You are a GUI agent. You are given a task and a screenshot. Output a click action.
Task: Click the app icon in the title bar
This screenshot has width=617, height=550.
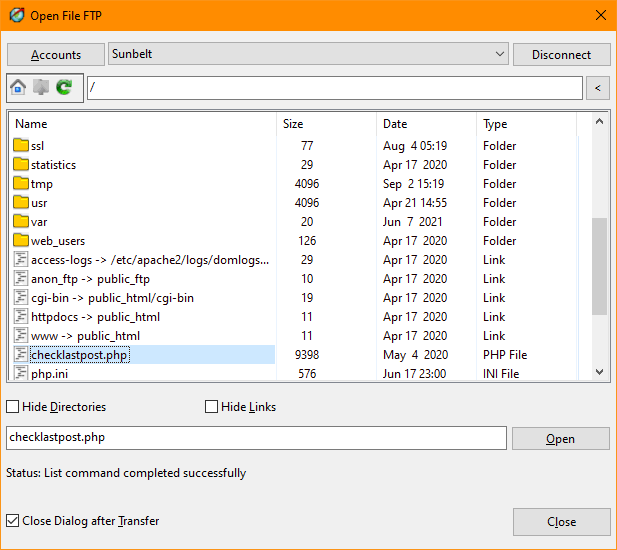[17, 15]
